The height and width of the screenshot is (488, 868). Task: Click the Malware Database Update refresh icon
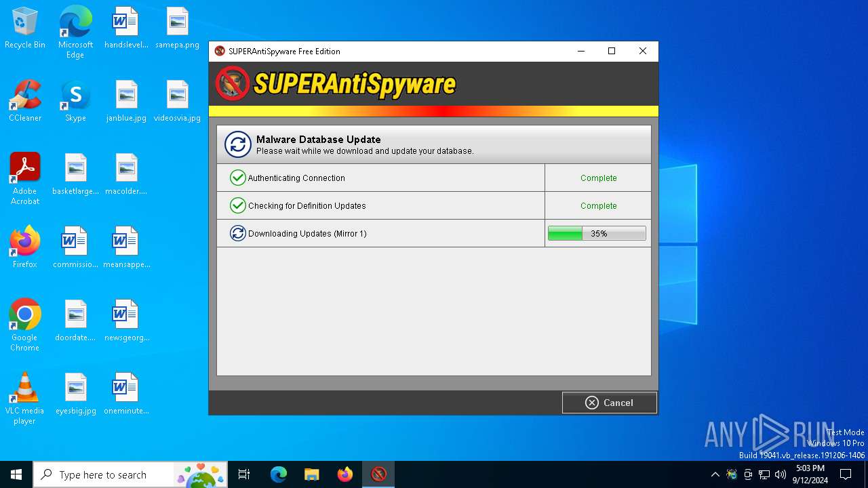(238, 144)
